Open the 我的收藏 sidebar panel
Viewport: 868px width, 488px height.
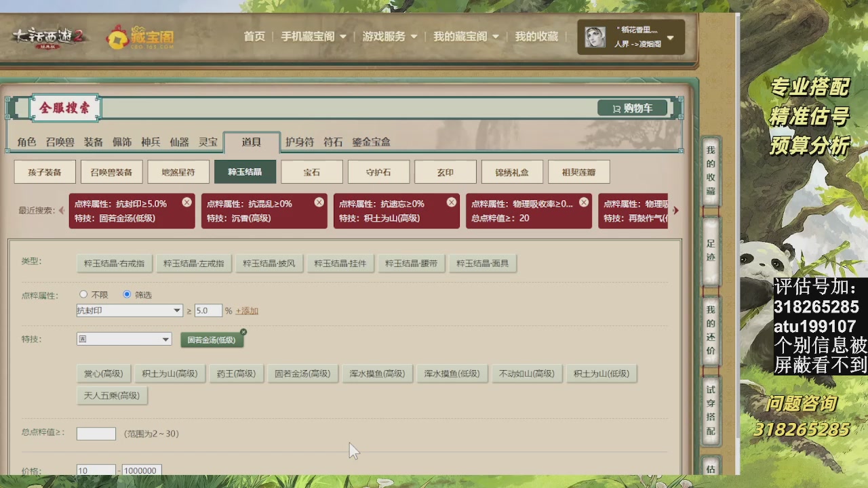coord(709,169)
